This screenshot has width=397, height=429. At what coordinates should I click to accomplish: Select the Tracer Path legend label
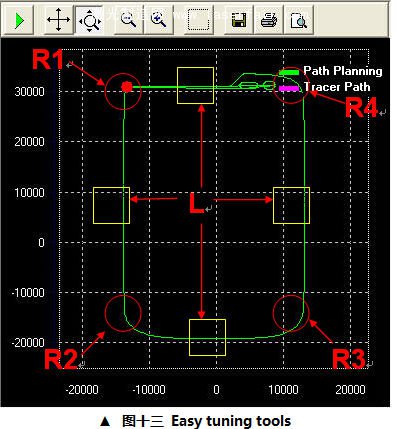point(337,87)
